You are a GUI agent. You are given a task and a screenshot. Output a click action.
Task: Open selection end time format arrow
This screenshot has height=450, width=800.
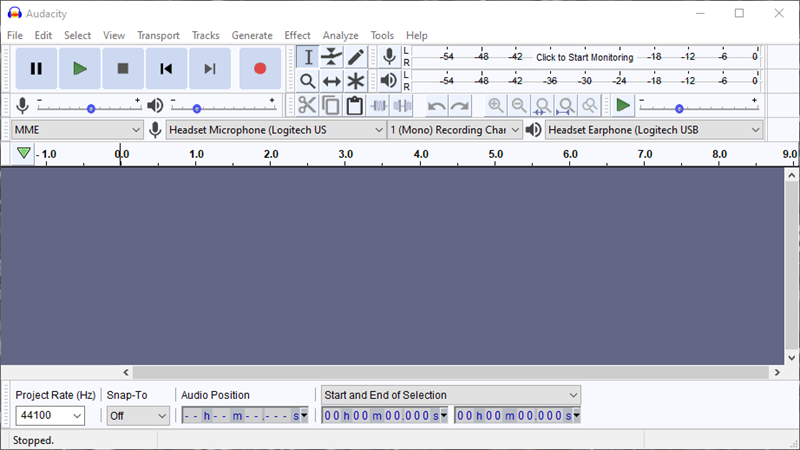[577, 416]
